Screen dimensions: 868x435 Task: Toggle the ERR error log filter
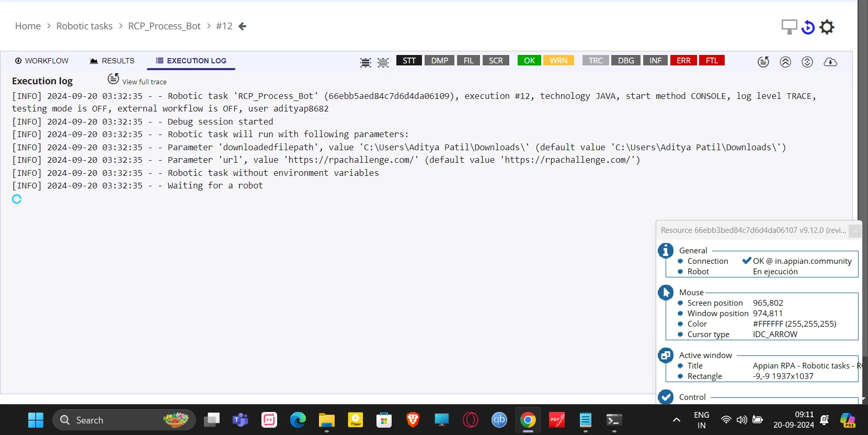pos(683,61)
